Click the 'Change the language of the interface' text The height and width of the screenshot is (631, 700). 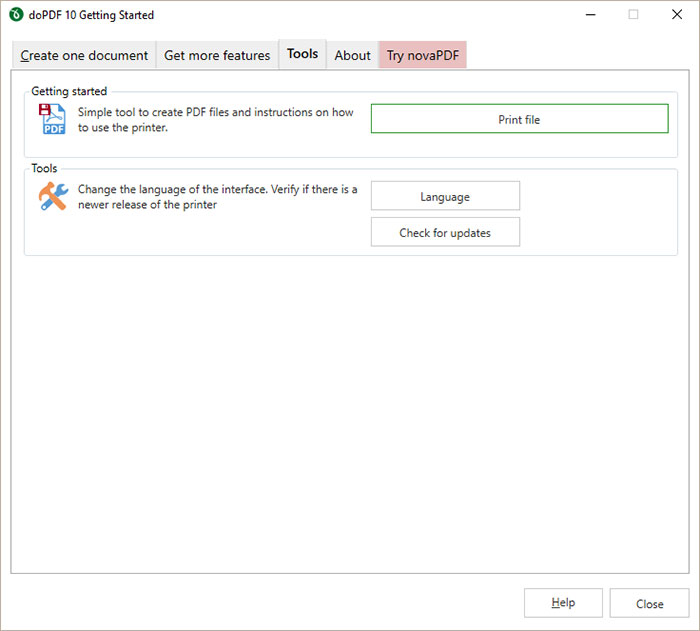point(217,197)
